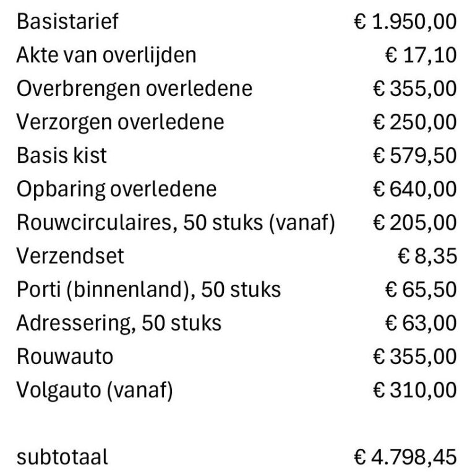Image resolution: width=475 pixels, height=476 pixels.
Task: Click the € 579,50 amount
Action: 414,155
